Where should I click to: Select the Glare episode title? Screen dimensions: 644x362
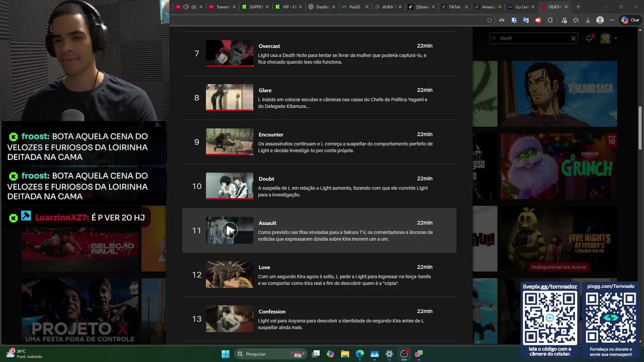pyautogui.click(x=265, y=90)
